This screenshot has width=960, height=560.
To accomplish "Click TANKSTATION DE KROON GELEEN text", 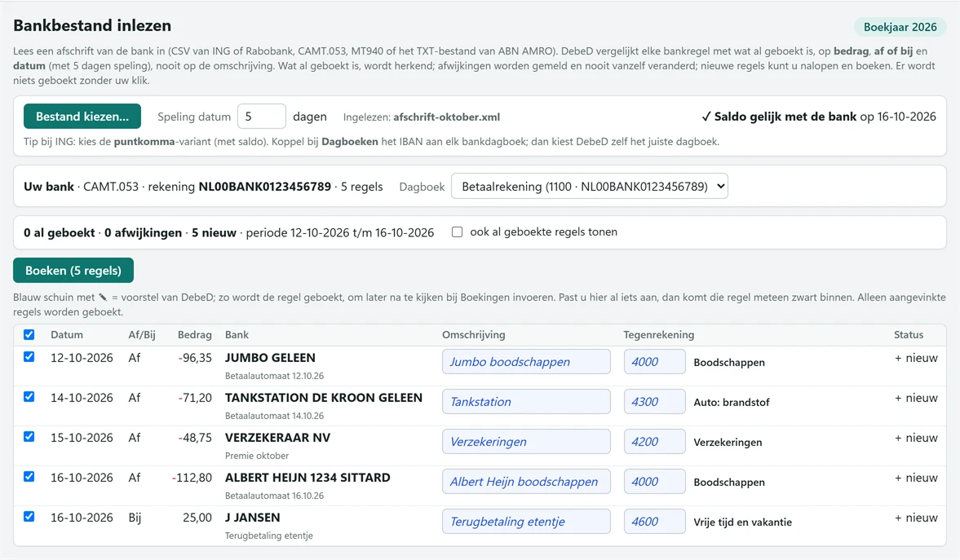I will click(323, 397).
